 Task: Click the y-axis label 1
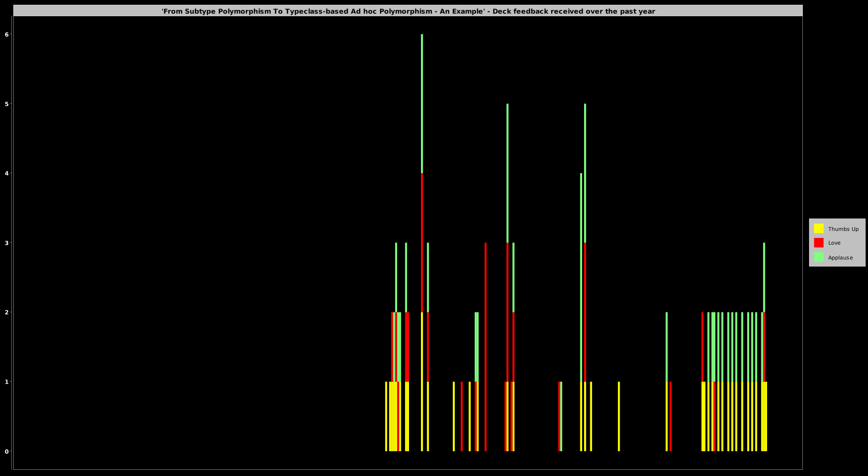(7, 382)
